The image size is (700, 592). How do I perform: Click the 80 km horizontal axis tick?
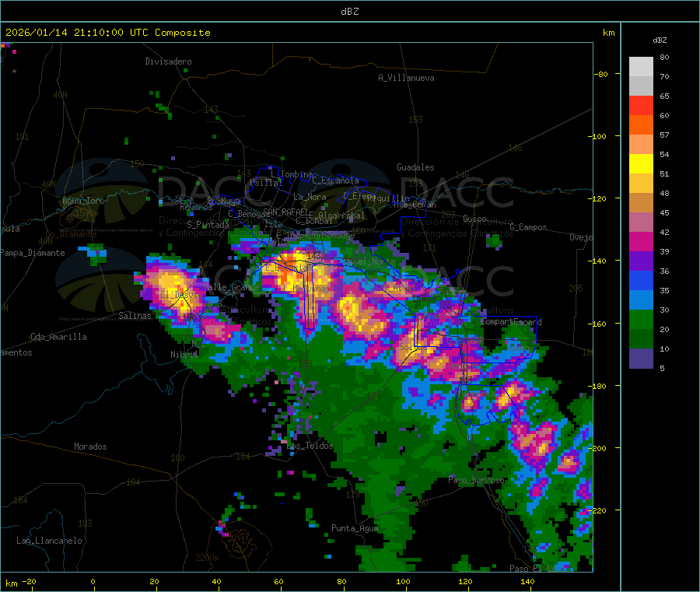(342, 582)
